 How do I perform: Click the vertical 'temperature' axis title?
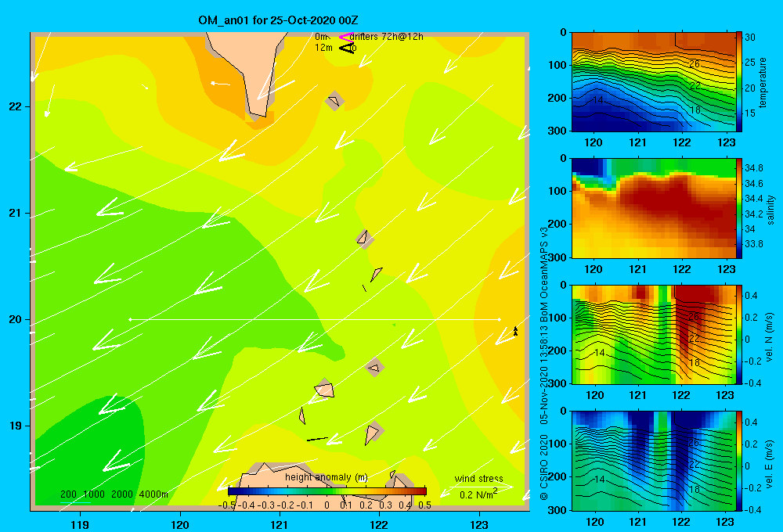[763, 82]
